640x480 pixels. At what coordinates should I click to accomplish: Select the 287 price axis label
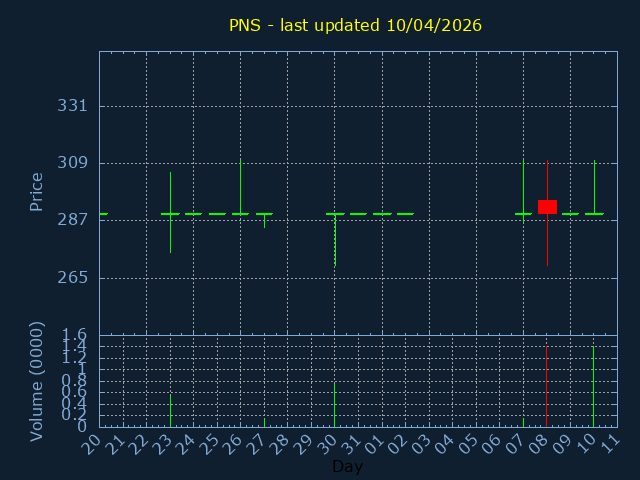coord(73,220)
